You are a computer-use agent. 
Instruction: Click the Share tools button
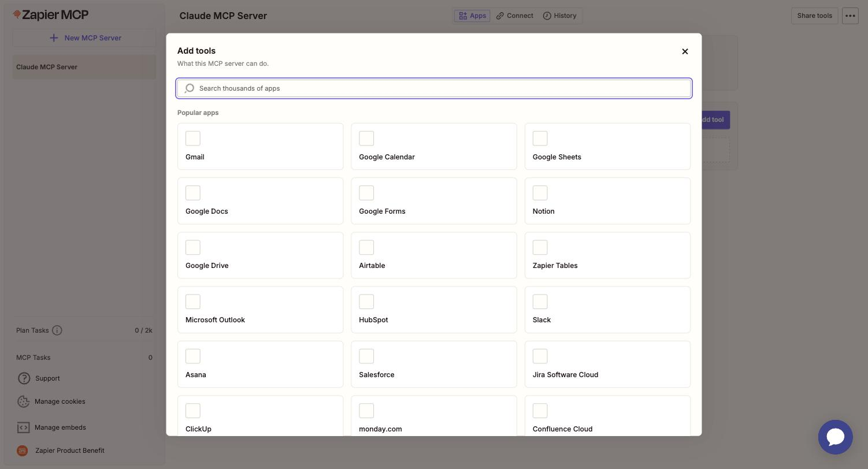tap(814, 16)
